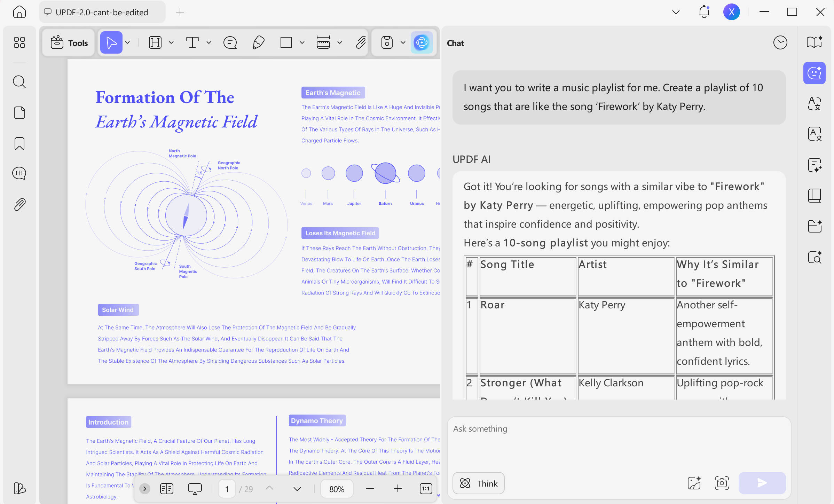The width and height of the screenshot is (834, 504).
Task: Open the knowledge book icon in right sidebar
Action: pos(815,196)
